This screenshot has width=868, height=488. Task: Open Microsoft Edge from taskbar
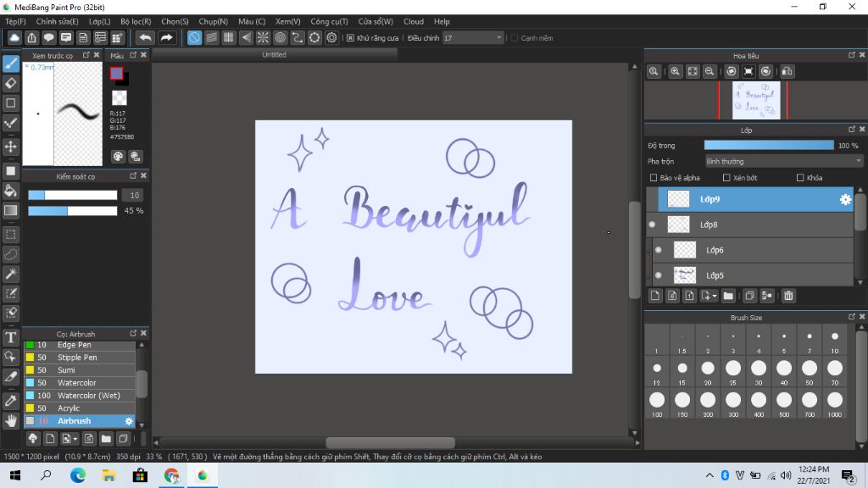pyautogui.click(x=77, y=475)
